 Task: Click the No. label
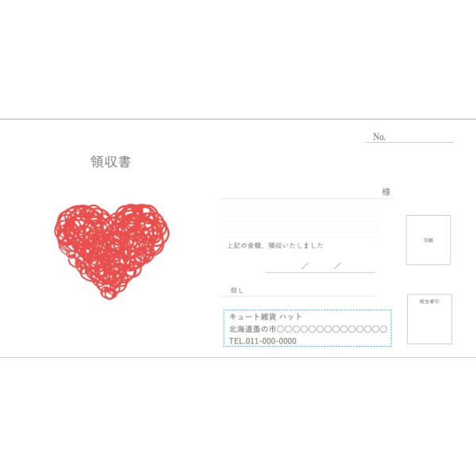pyautogui.click(x=379, y=136)
